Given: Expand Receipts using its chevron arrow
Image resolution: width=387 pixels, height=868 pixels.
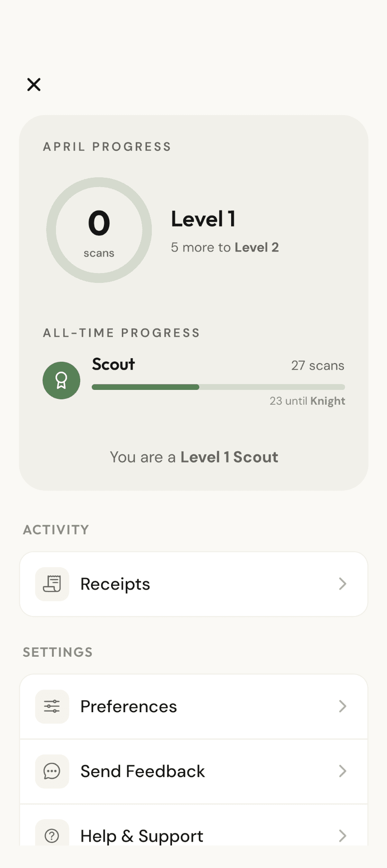Looking at the screenshot, I should click(x=343, y=584).
